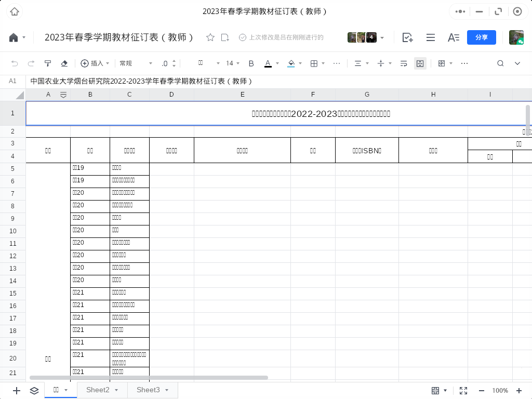Click the merged title cell in row 1
Screen dimensions: 532x399
[x=279, y=114]
